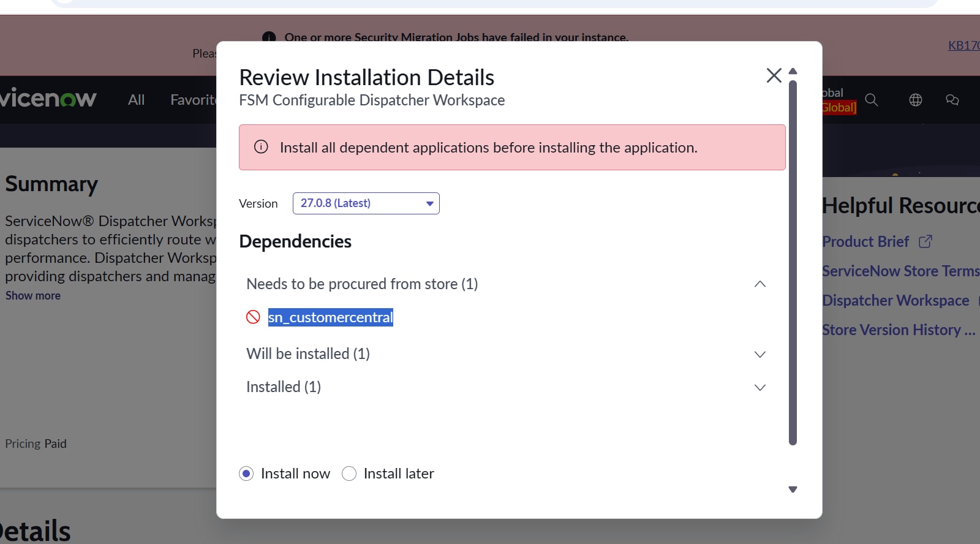Click the dialog scrollbar up arrow
This screenshot has height=544, width=980.
point(793,71)
